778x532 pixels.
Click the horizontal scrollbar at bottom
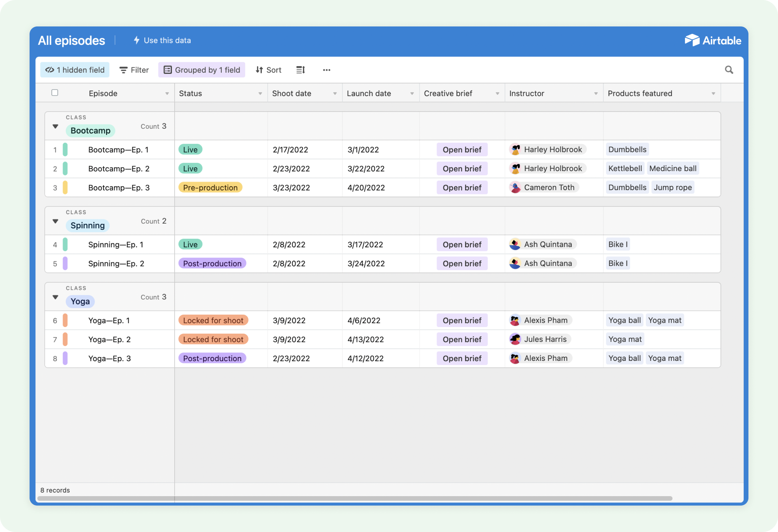pos(354,498)
